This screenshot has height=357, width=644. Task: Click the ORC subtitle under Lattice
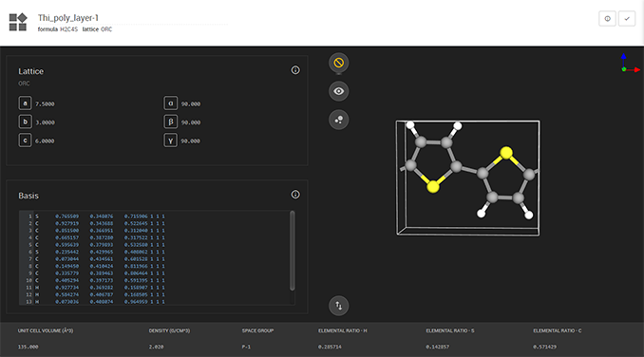click(24, 84)
